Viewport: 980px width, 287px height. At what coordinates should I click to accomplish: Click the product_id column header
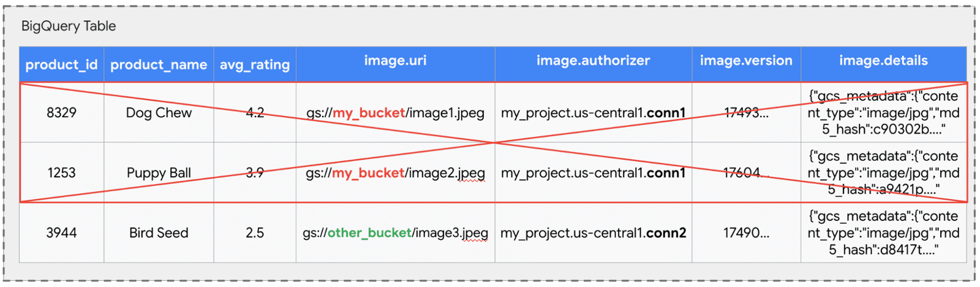click(x=61, y=64)
